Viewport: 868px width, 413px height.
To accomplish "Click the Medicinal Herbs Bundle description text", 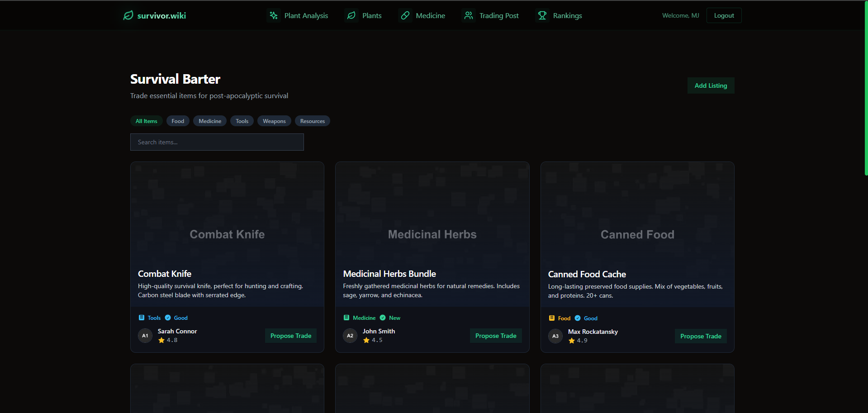I will pyautogui.click(x=432, y=290).
